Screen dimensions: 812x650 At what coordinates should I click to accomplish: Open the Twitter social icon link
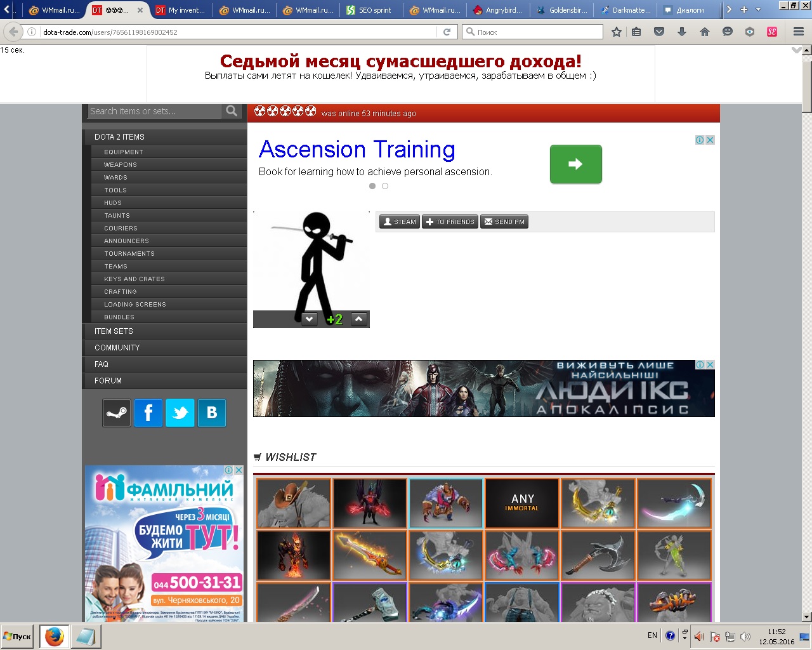pyautogui.click(x=180, y=413)
